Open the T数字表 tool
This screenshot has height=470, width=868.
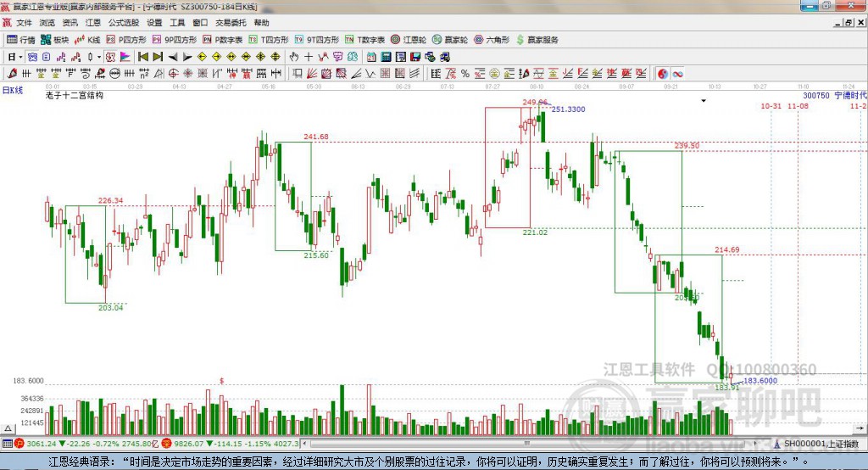coord(364,40)
